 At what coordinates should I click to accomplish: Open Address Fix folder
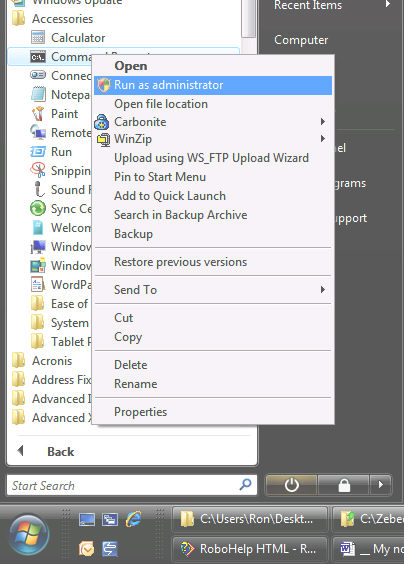(x=51, y=379)
